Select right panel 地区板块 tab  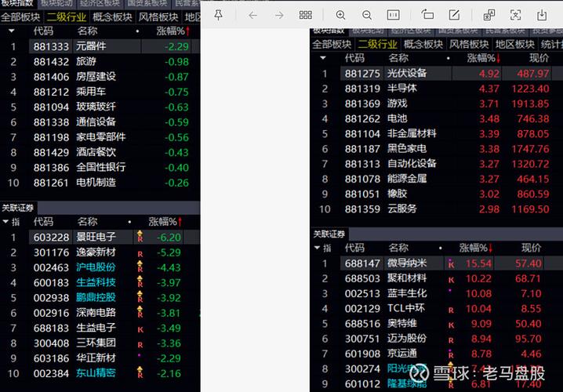(515, 45)
